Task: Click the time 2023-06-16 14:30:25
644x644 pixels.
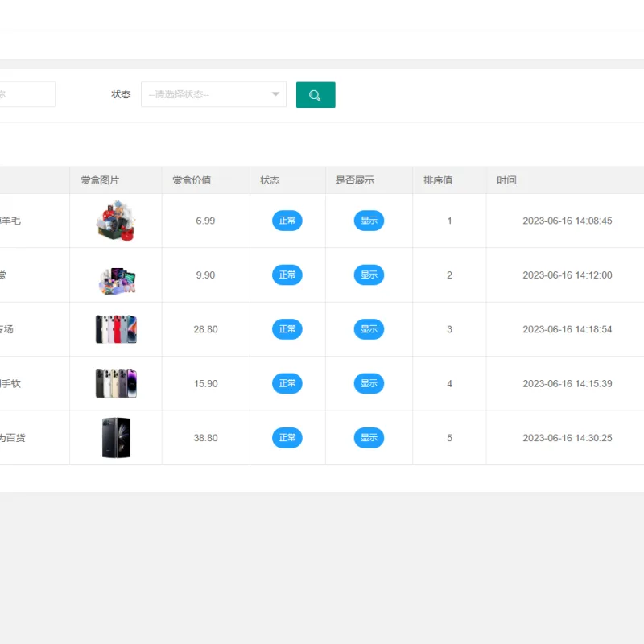Action: 568,437
